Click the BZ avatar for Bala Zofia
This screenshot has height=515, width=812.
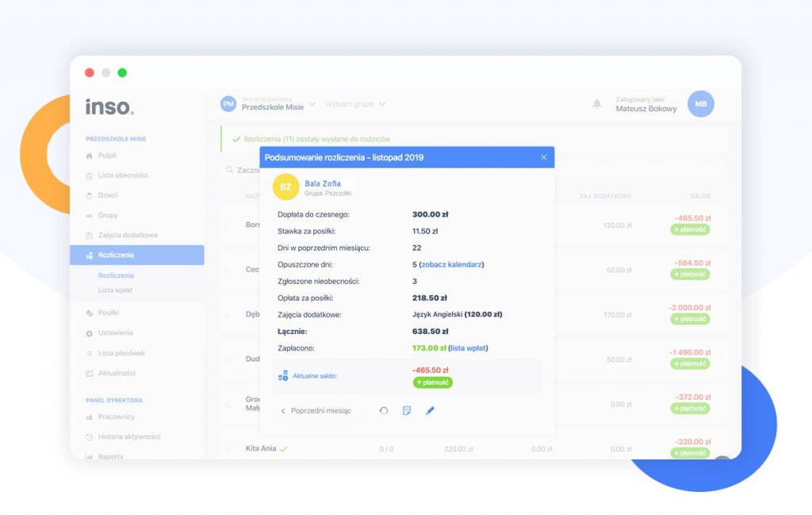tap(285, 187)
